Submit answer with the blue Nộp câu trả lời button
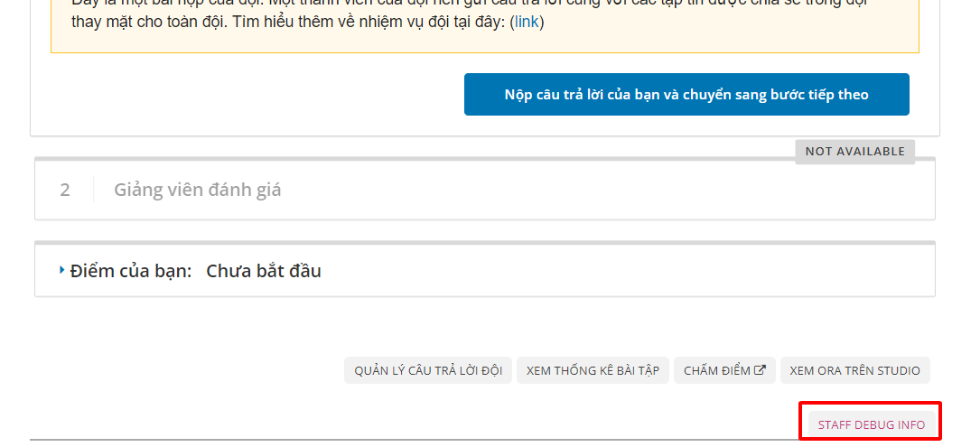Screen dimensions: 980x447 pos(686,95)
